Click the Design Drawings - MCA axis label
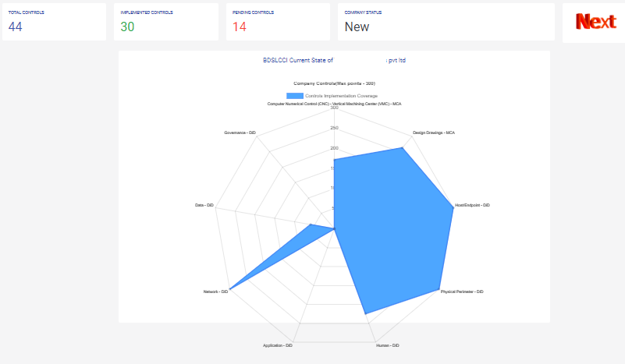Image resolution: width=625 pixels, height=364 pixels. (x=434, y=133)
